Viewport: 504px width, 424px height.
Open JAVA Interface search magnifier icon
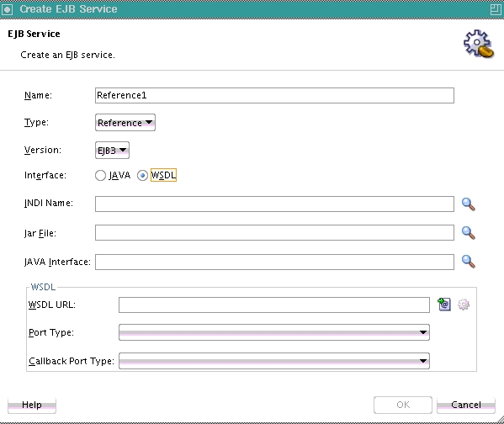(469, 262)
